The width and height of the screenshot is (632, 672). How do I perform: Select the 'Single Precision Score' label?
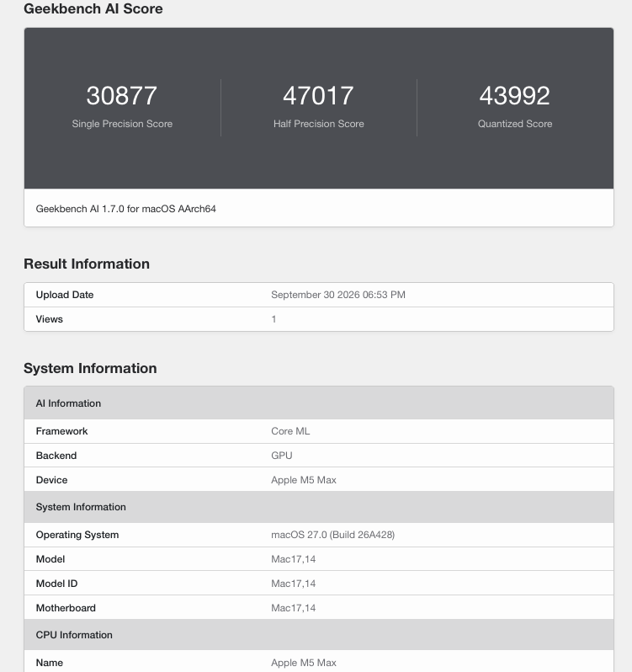point(122,124)
